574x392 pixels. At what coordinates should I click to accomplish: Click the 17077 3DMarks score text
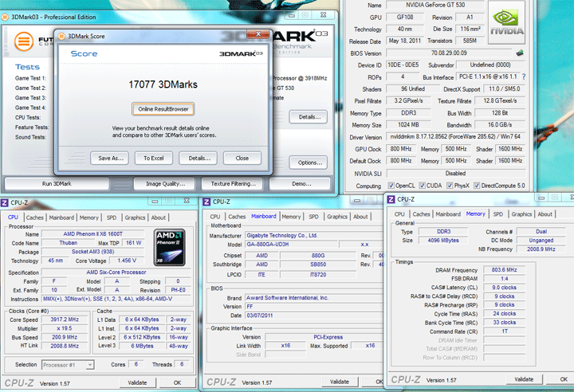163,84
